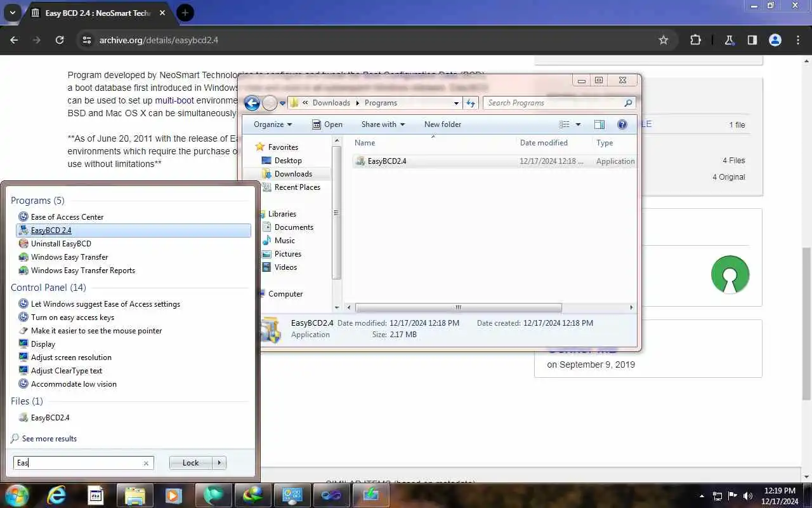Click Explorer's blue Back arrow
The image size is (812, 508).
pos(252,103)
